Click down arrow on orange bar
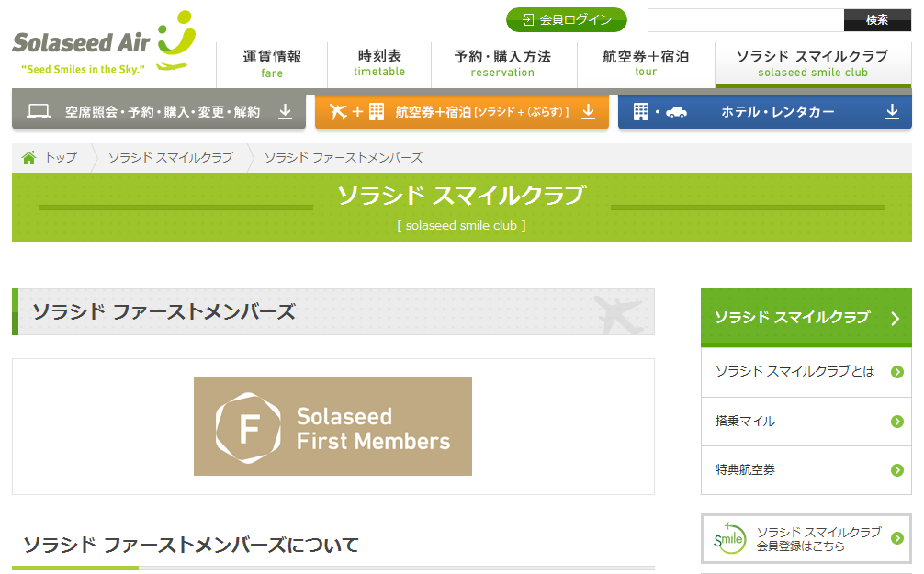Viewport: 924px width, 574px height. [x=588, y=111]
